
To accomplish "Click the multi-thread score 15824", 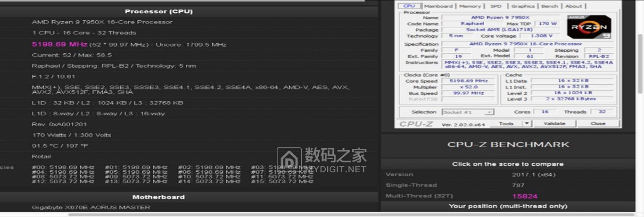I will click(x=525, y=196).
